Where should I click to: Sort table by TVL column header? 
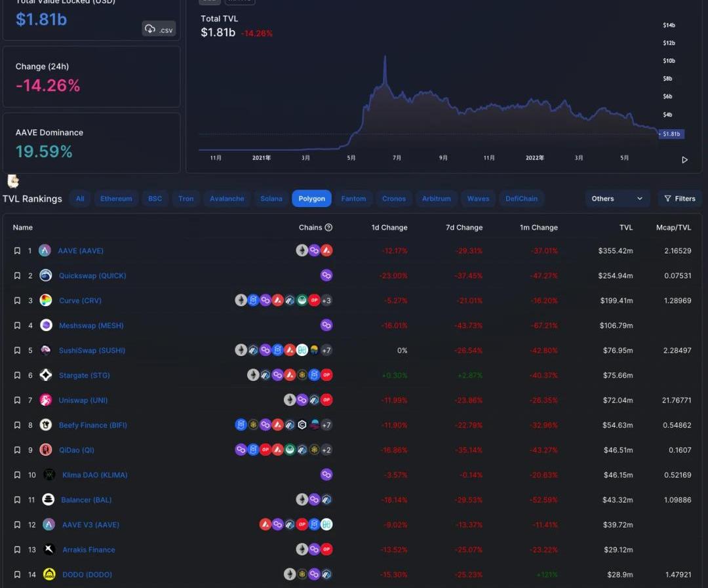pos(626,227)
